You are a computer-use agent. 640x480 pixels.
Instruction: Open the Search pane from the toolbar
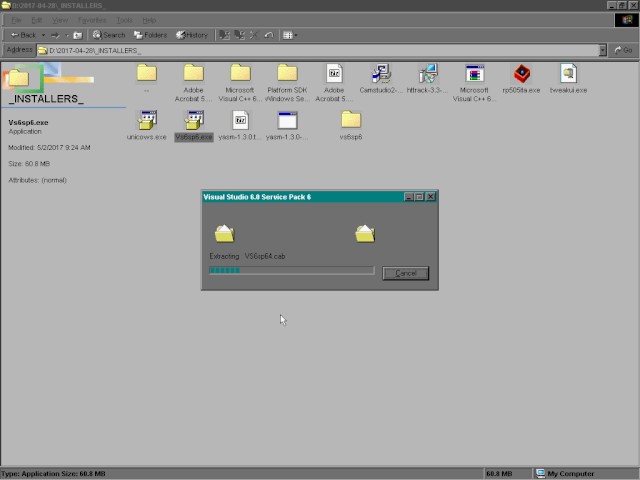click(109, 35)
